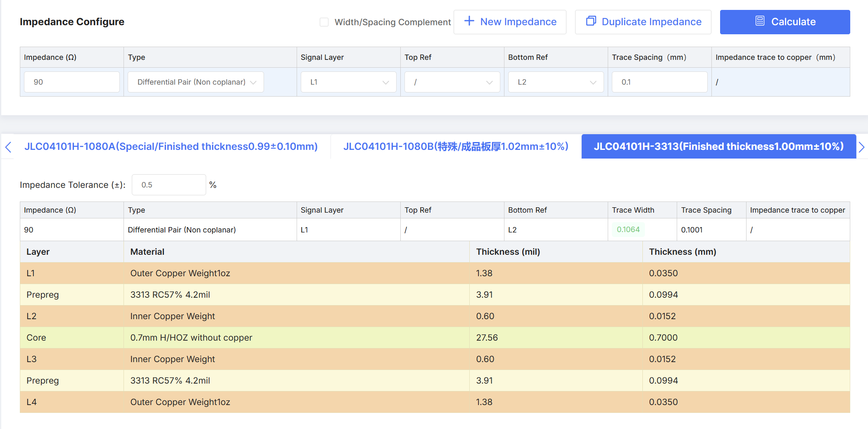Viewport: 868px width, 429px height.
Task: Click the calculator icon on Calculate button
Action: (760, 21)
